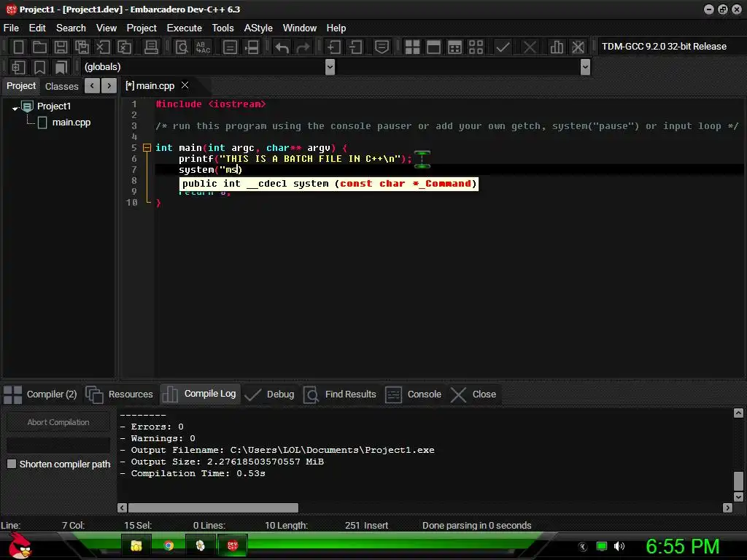Viewport: 747px width, 560px height.
Task: Click the Compile and Run icon
Action: click(x=454, y=47)
